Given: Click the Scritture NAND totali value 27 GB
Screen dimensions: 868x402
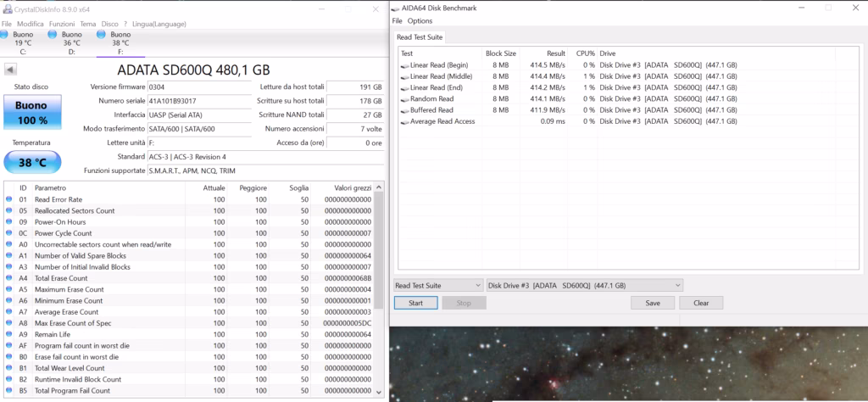Looking at the screenshot, I should point(355,115).
